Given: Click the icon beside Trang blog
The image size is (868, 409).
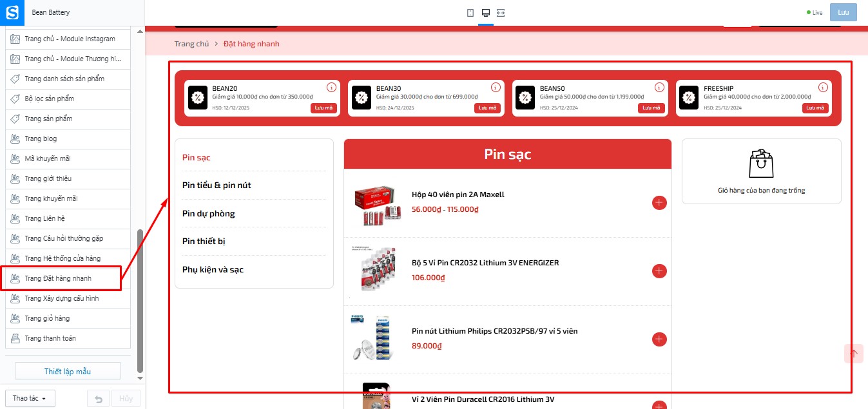Looking at the screenshot, I should click(x=16, y=138).
